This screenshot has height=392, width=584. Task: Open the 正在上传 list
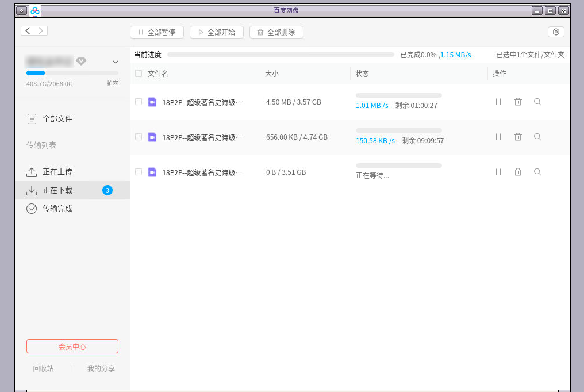72,172
